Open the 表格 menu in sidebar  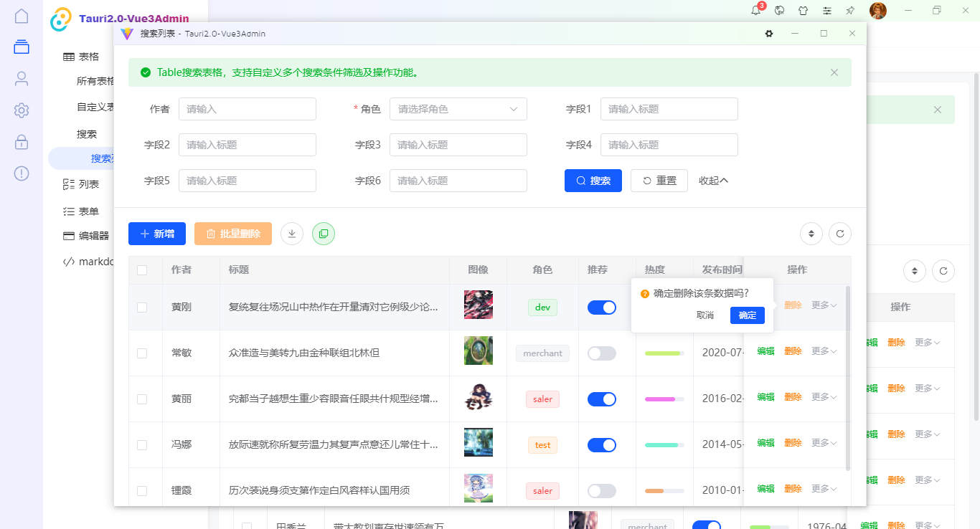point(88,56)
